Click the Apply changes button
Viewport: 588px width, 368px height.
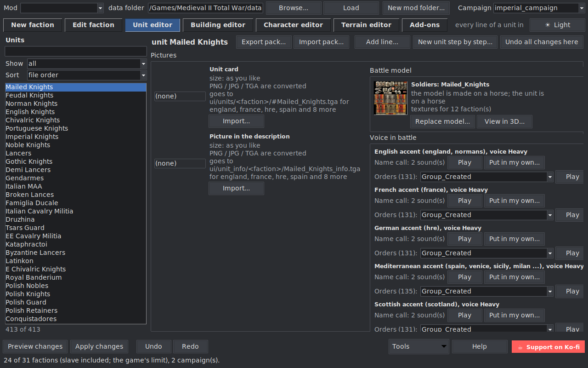[99, 346]
